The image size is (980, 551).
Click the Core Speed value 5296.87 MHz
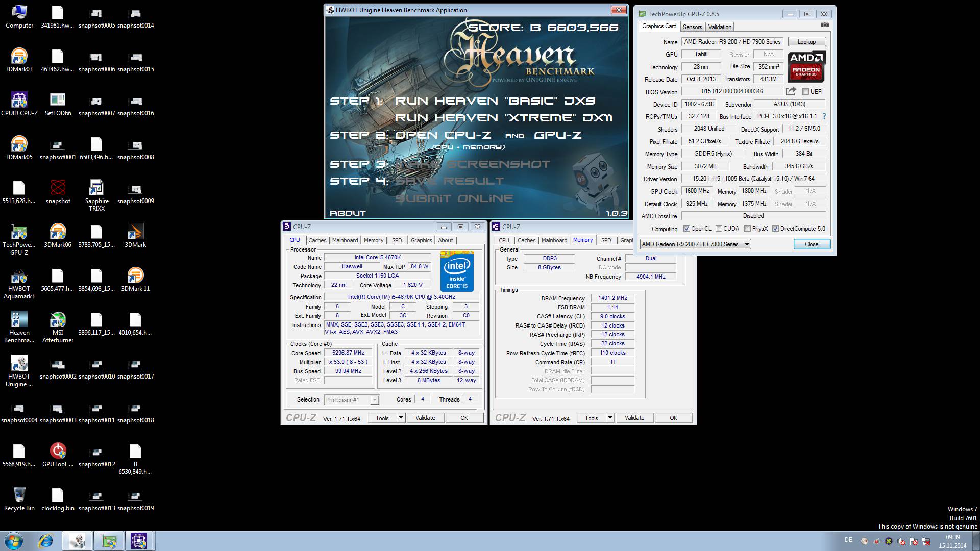[348, 353]
